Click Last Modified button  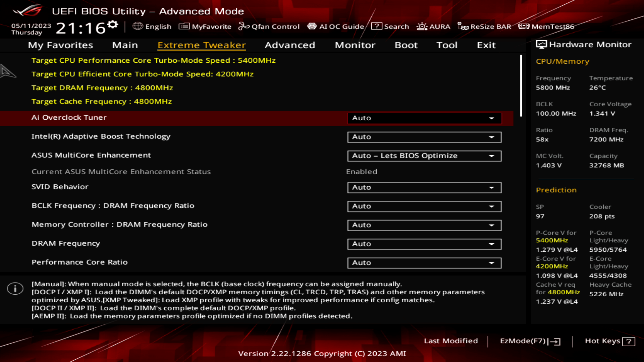(451, 341)
